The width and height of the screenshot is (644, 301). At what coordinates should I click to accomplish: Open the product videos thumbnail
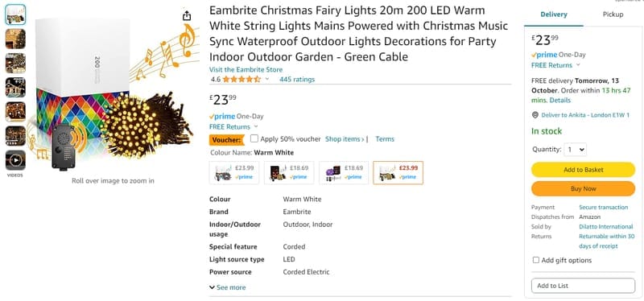tap(15, 160)
